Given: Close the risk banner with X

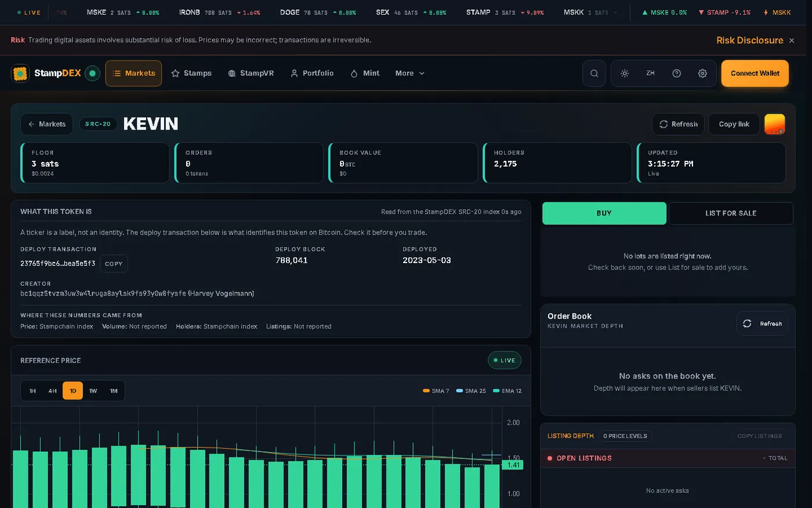Looking at the screenshot, I should tap(792, 40).
